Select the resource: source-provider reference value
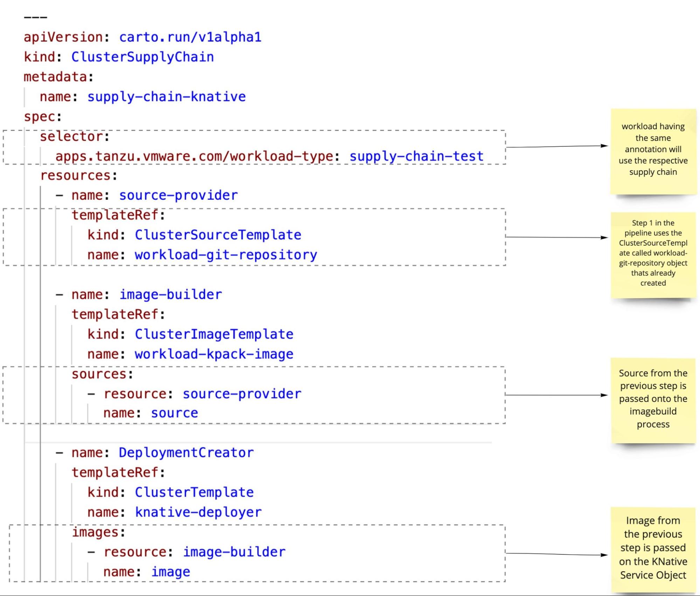The width and height of the screenshot is (700, 596). 242,394
